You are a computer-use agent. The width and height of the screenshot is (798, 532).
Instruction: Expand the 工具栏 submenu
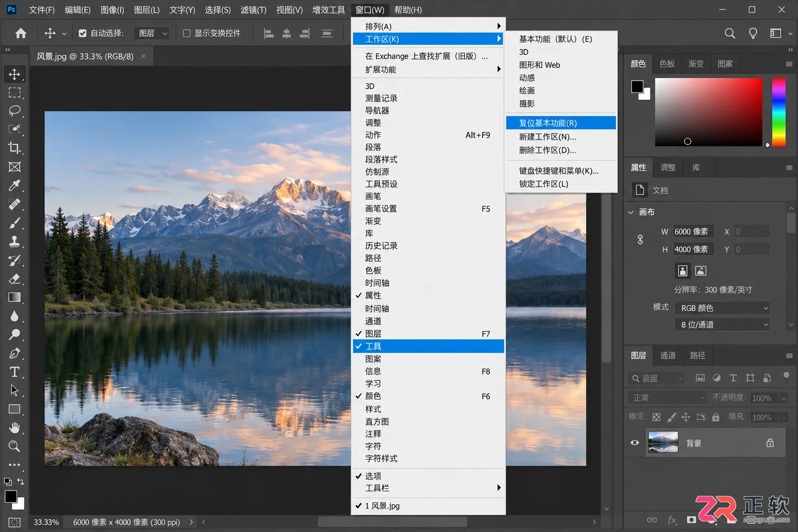click(428, 488)
